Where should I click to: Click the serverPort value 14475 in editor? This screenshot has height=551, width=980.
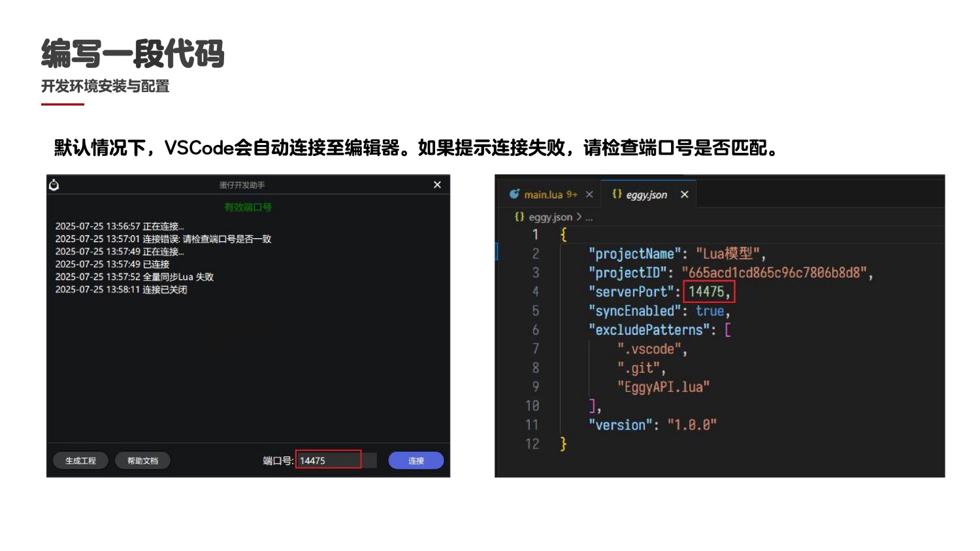pos(706,292)
